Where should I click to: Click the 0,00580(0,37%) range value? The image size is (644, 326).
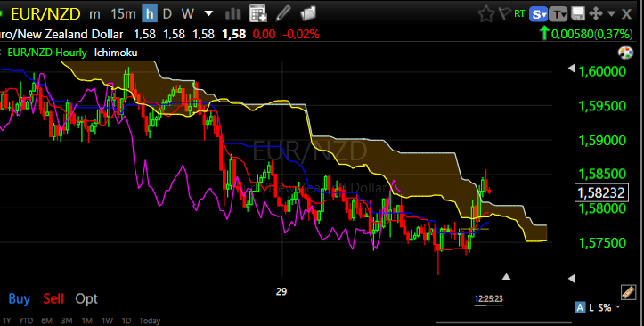(591, 34)
